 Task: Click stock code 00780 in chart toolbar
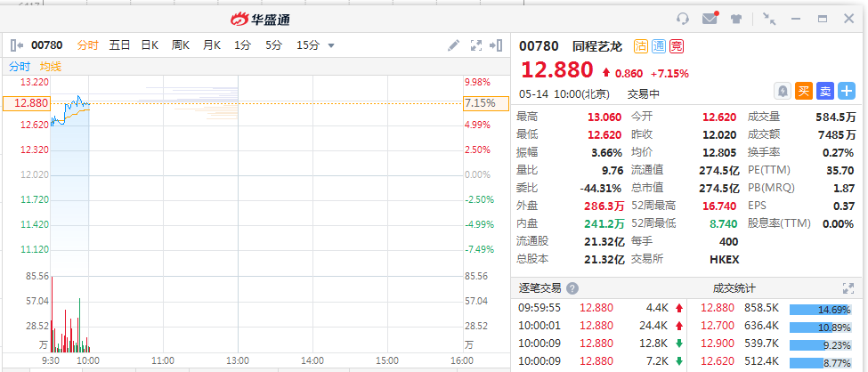click(x=47, y=45)
